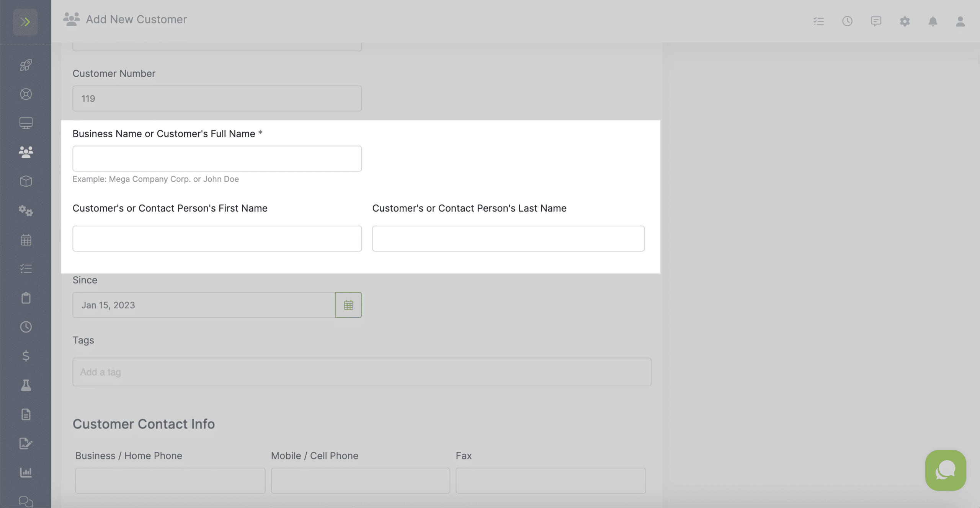Open the document icon in sidebar
The image size is (980, 508).
[26, 414]
